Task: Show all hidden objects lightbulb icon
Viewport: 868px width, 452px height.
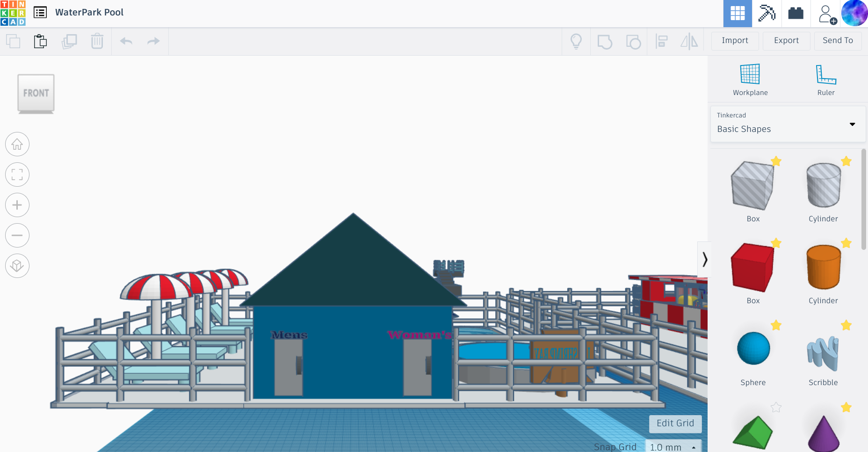Action: (576, 42)
